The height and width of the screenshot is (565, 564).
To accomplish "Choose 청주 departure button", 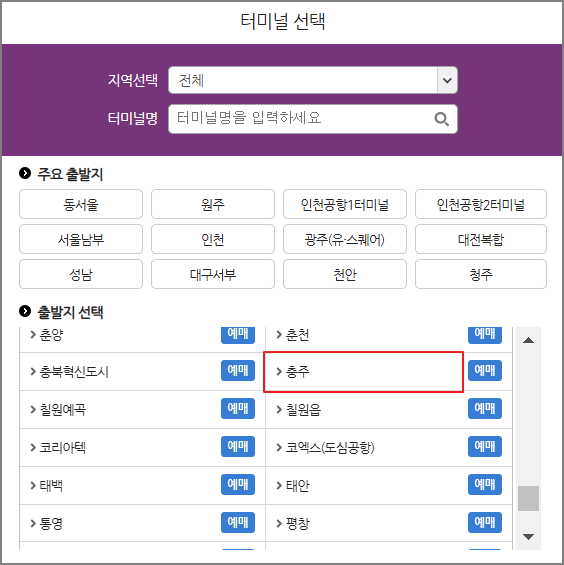I will [x=481, y=274].
